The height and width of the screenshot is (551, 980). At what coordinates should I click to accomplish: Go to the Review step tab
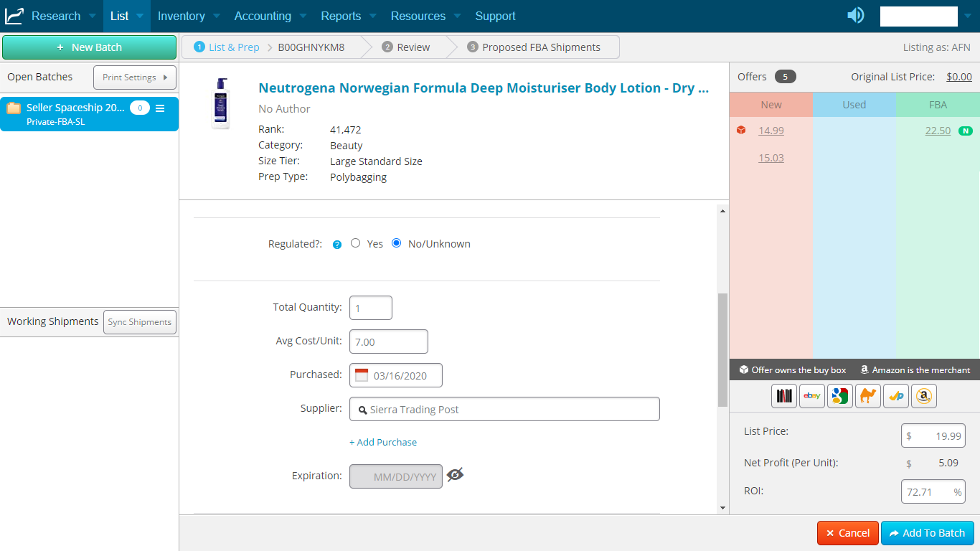click(406, 47)
